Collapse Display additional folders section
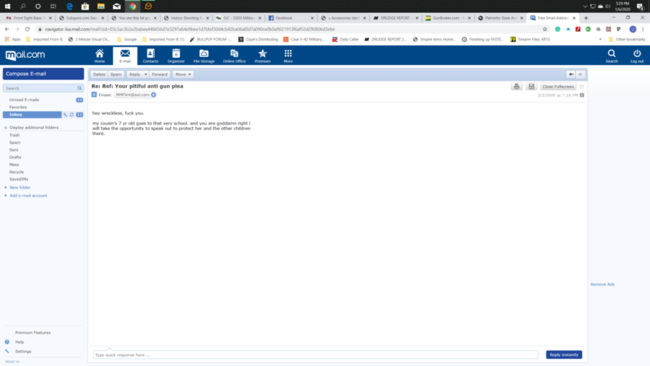The image size is (650, 366). click(6, 128)
